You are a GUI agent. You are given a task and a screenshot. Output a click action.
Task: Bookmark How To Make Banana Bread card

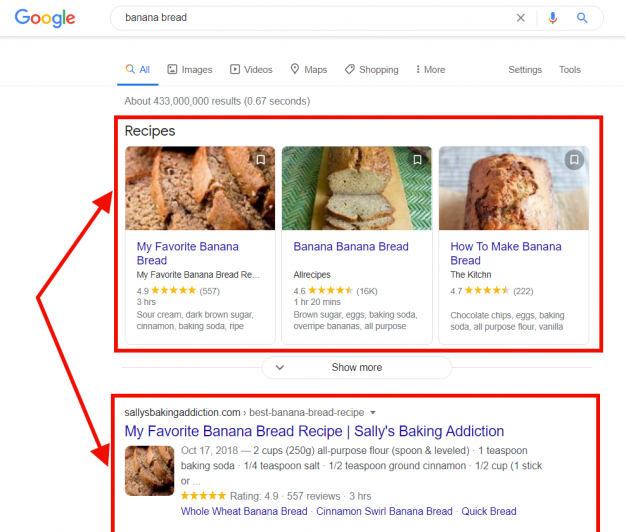[x=574, y=160]
